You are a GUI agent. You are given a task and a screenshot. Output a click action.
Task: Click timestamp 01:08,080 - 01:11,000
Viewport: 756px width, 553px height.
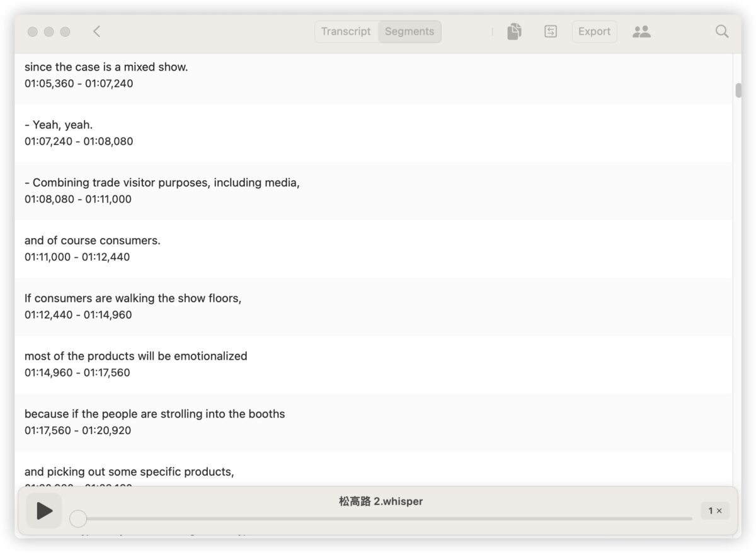click(78, 199)
